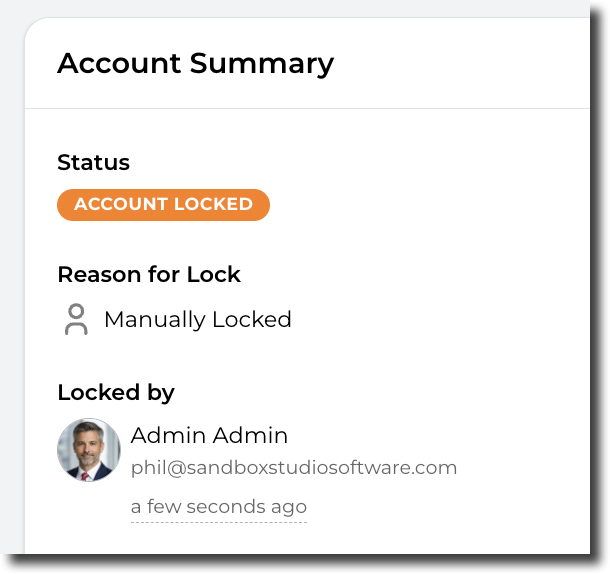Viewport: 610px width, 574px height.
Task: Open the Admin Admin profile photo
Action: tap(89, 450)
